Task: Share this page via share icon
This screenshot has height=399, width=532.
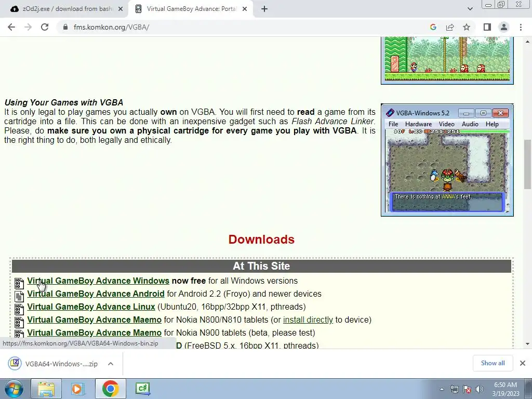Action: coord(450,27)
